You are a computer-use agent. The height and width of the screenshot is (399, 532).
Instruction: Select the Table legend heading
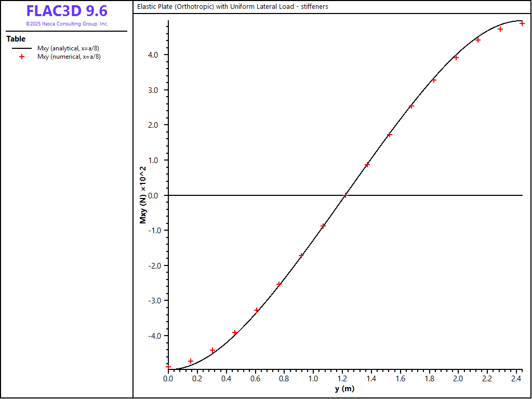tap(16, 39)
